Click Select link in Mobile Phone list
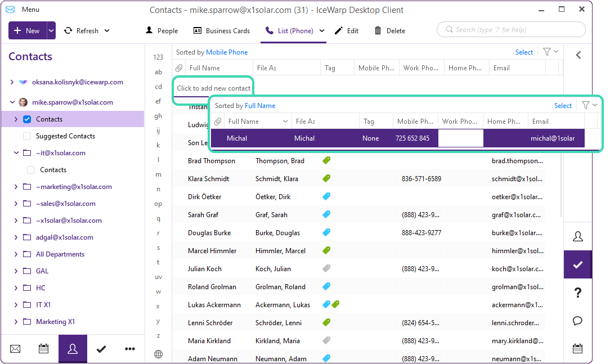This screenshot has height=364, width=610. coord(524,52)
